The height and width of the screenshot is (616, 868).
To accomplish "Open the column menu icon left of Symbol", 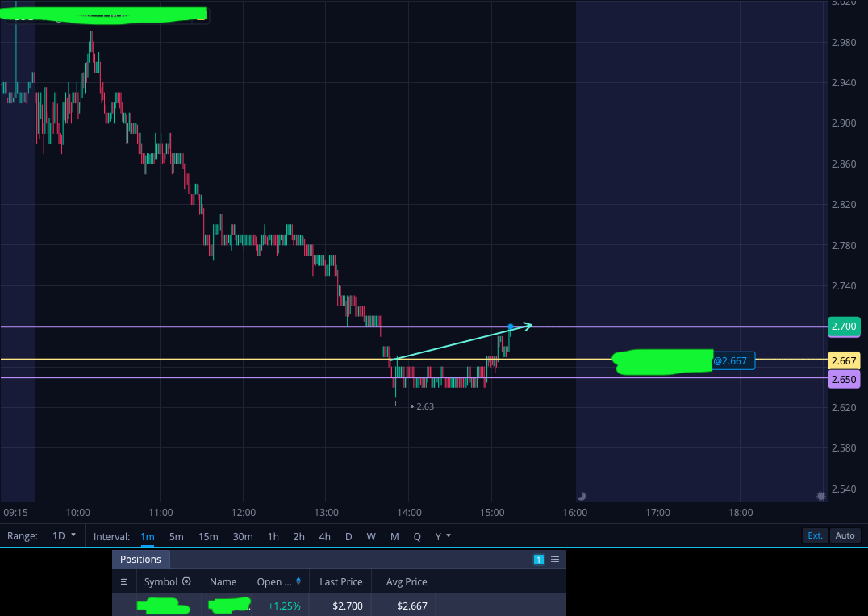I will 124,581.
